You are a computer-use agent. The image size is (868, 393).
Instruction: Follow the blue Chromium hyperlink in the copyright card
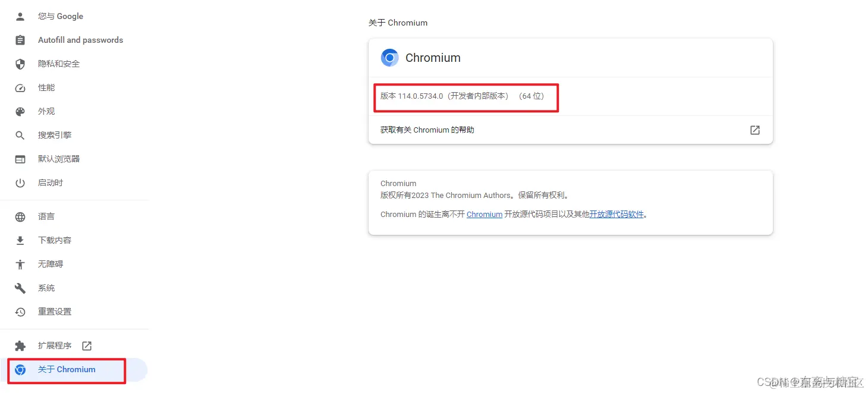tap(485, 215)
